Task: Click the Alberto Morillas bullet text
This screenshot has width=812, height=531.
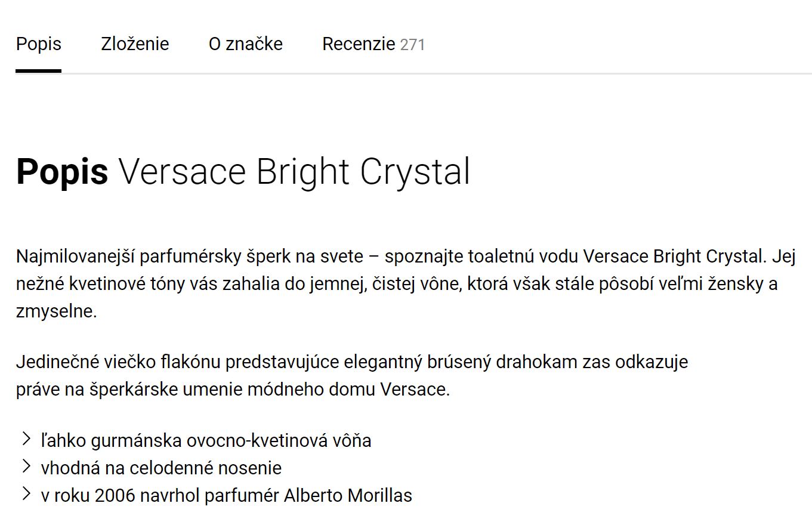Action: click(x=227, y=495)
